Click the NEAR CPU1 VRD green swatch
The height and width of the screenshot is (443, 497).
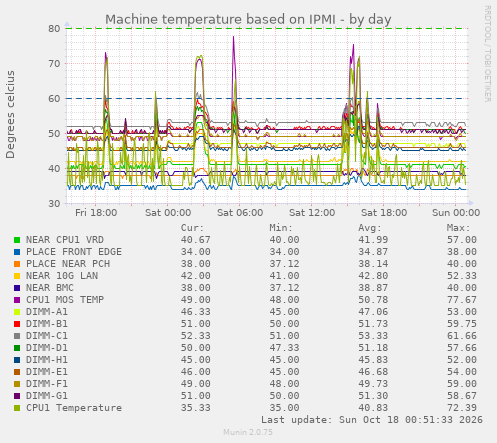point(17,240)
